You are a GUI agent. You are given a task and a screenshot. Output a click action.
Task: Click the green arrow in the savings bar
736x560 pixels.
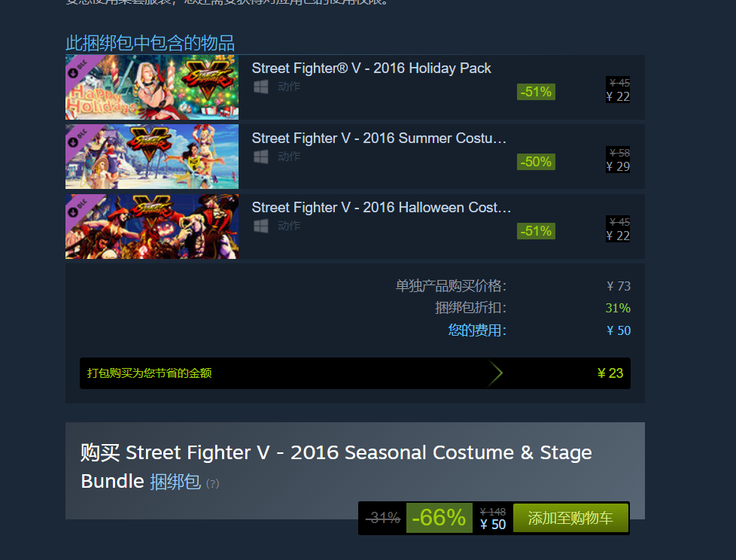(x=495, y=373)
